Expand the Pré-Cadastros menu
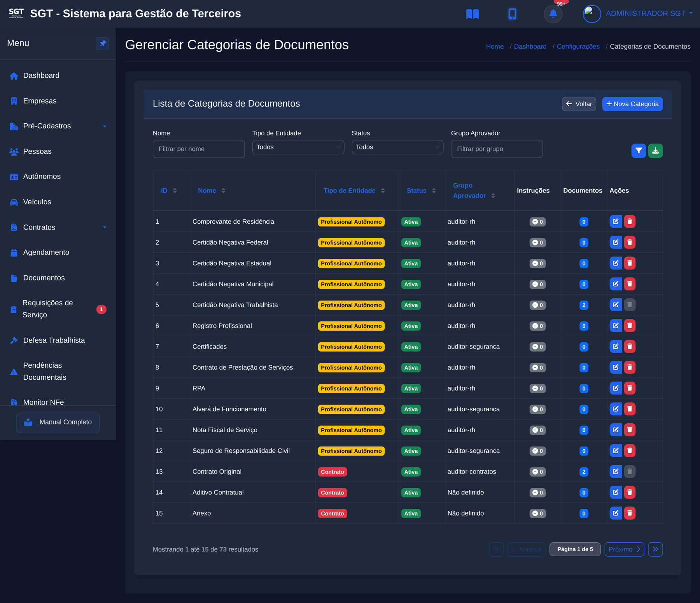 click(x=58, y=126)
